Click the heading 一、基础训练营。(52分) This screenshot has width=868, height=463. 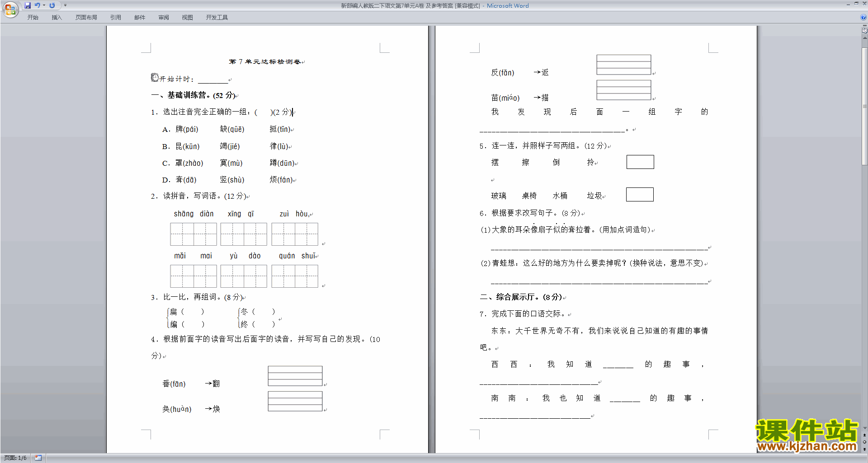point(193,95)
